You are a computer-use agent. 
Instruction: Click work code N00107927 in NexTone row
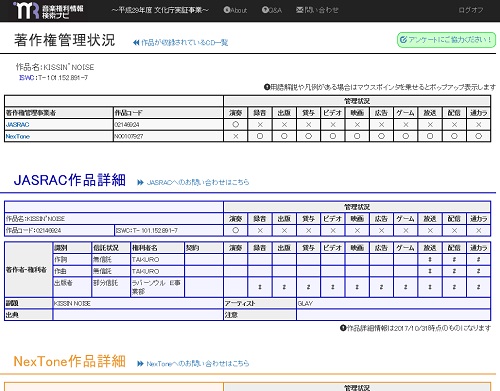click(129, 136)
